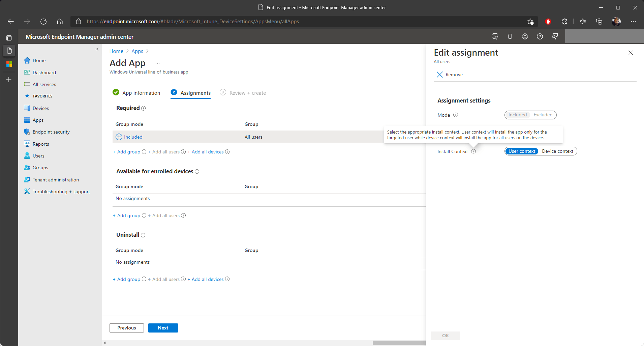Open help question mark icon

(x=540, y=36)
